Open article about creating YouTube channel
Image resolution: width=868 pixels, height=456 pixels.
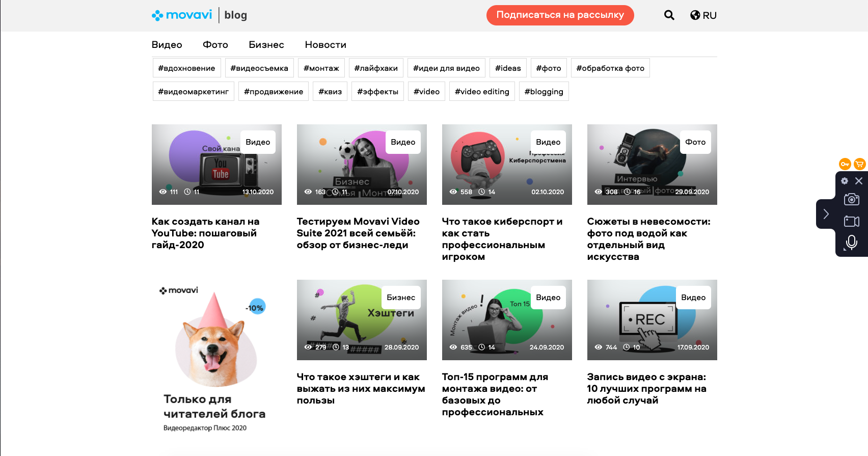pyautogui.click(x=205, y=233)
